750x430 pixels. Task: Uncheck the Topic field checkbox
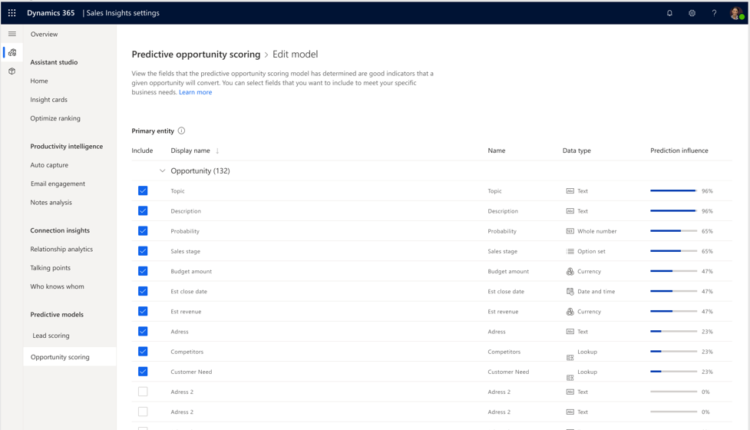point(143,191)
